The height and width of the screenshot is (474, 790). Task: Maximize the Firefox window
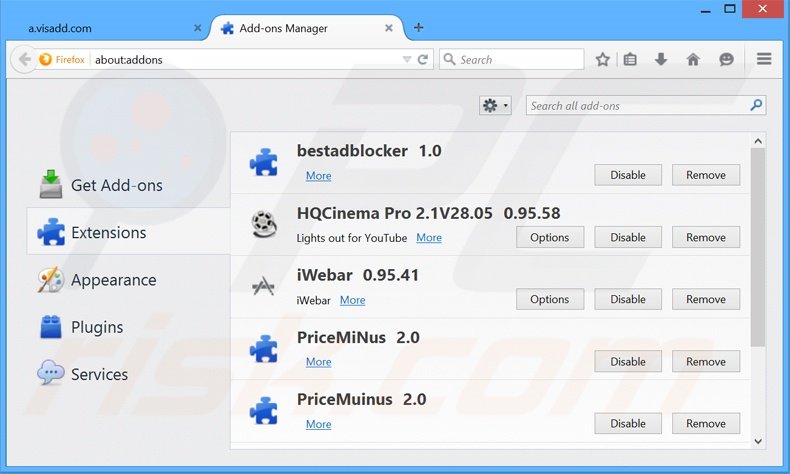[730, 9]
